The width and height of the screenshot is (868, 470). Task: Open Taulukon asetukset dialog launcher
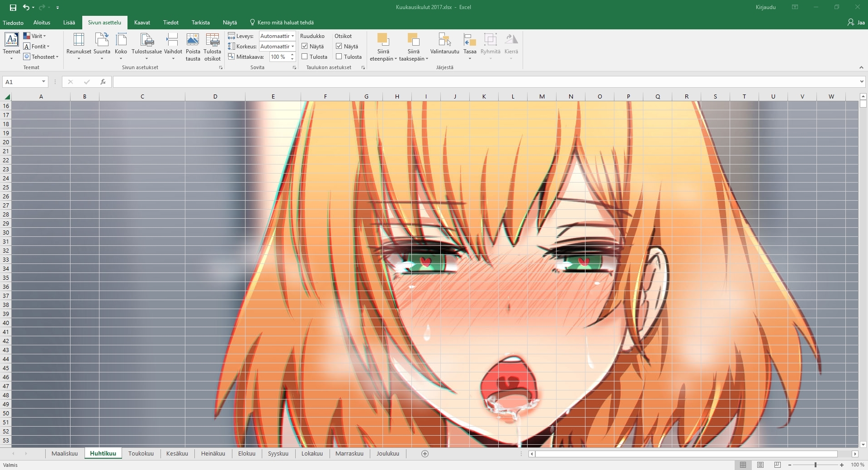click(x=363, y=67)
